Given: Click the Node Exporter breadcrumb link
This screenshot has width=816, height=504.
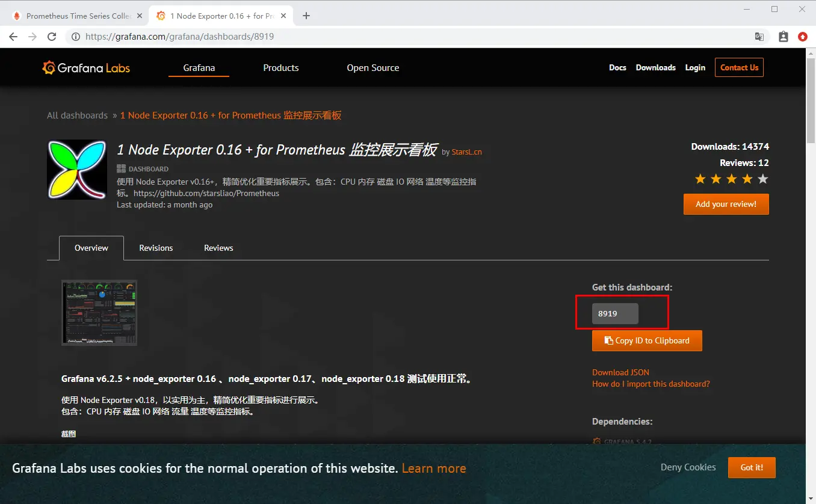Looking at the screenshot, I should [230, 115].
